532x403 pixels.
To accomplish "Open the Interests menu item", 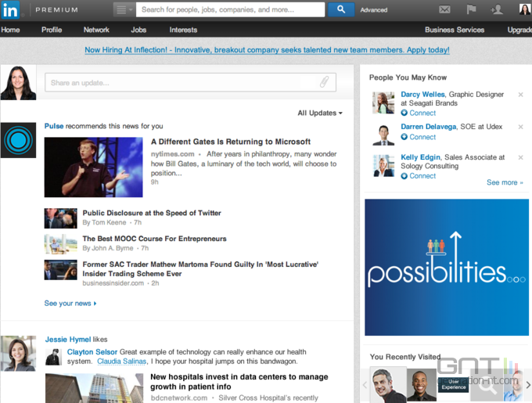I will click(x=183, y=30).
